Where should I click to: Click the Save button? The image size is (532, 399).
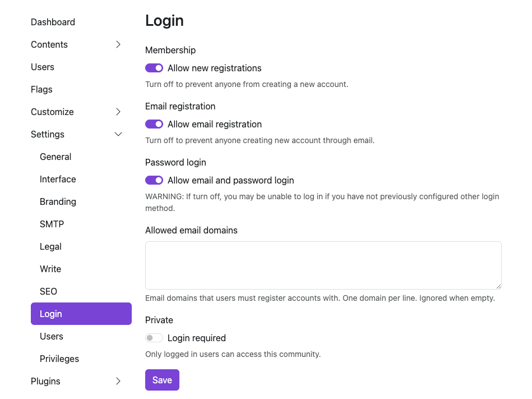pyautogui.click(x=162, y=380)
